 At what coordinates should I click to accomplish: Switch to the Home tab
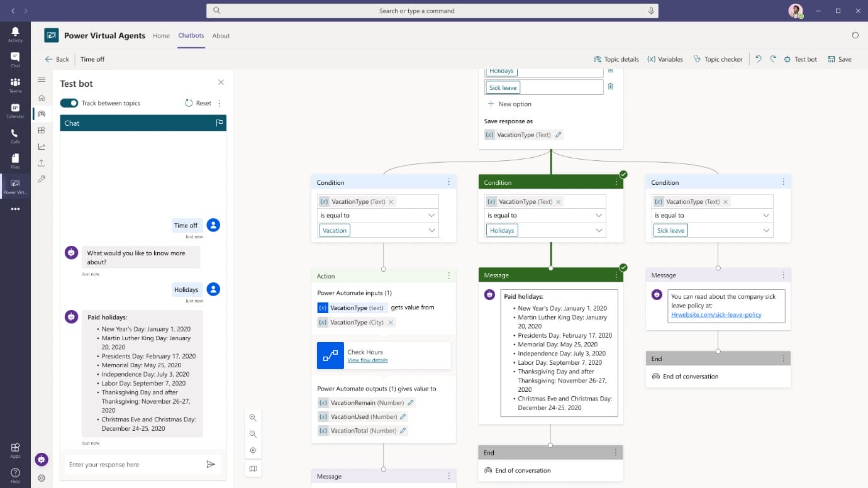(x=161, y=36)
